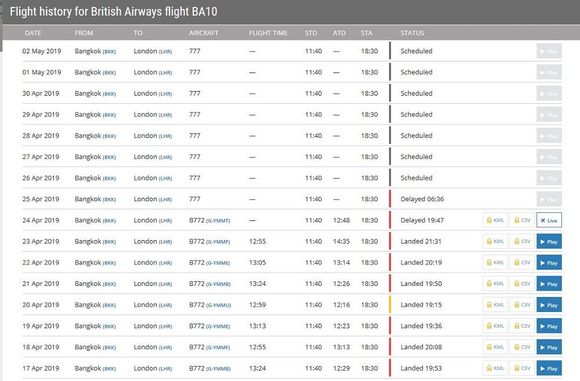Download KML for 18 Apr flight
Viewport: 580px width, 381px height.
tap(495, 347)
